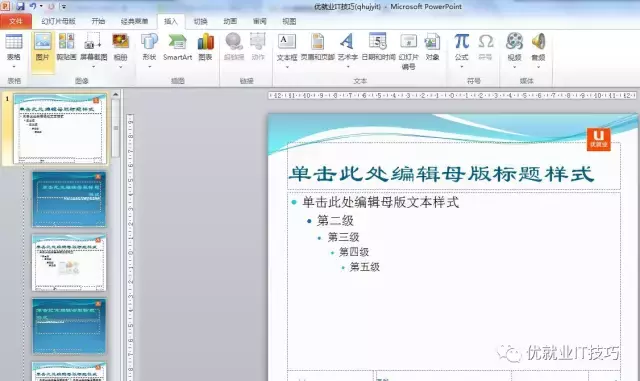Viewport: 640px width, 381px height.
Task: Insert an 对象 object
Action: [x=432, y=42]
